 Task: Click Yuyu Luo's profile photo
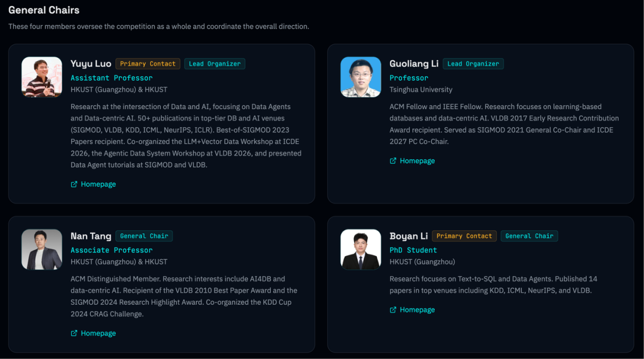click(x=42, y=77)
